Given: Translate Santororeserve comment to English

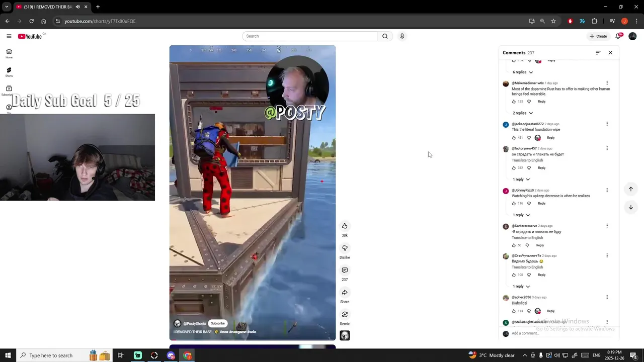Looking at the screenshot, I should [x=527, y=238].
